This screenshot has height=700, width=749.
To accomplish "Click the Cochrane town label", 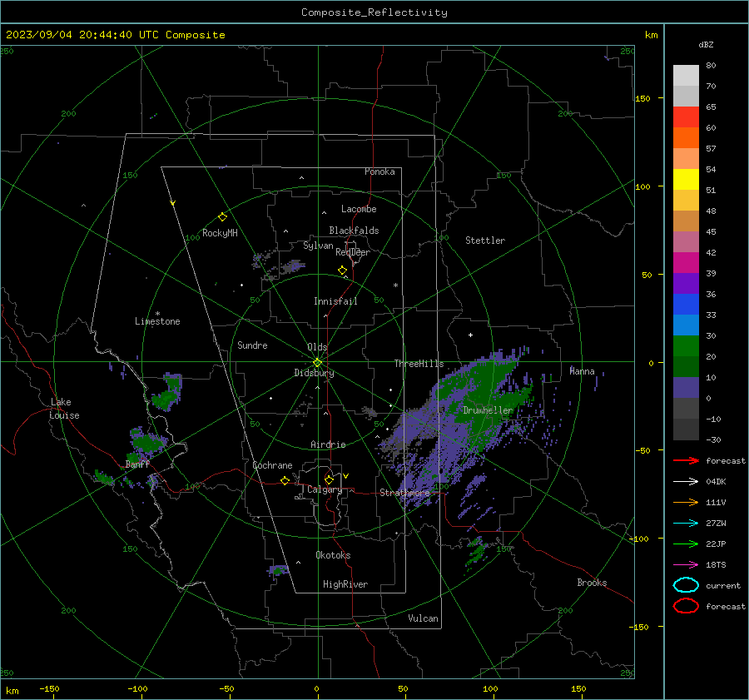I will pyautogui.click(x=272, y=465).
